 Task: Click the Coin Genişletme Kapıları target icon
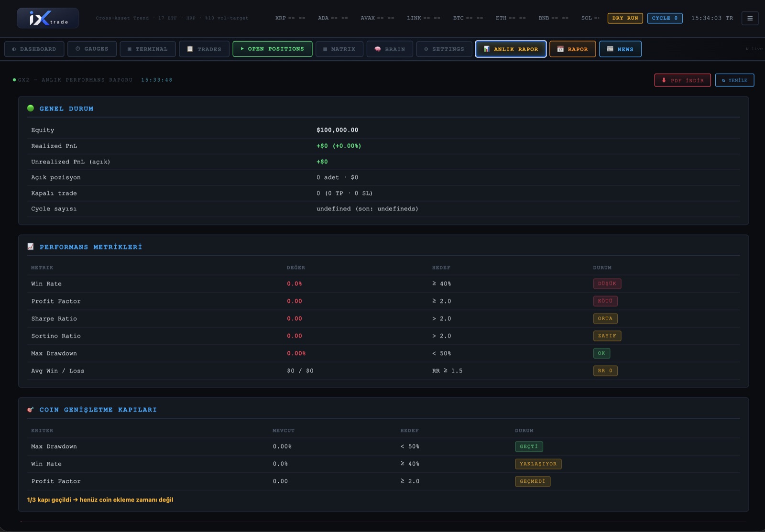coord(31,410)
